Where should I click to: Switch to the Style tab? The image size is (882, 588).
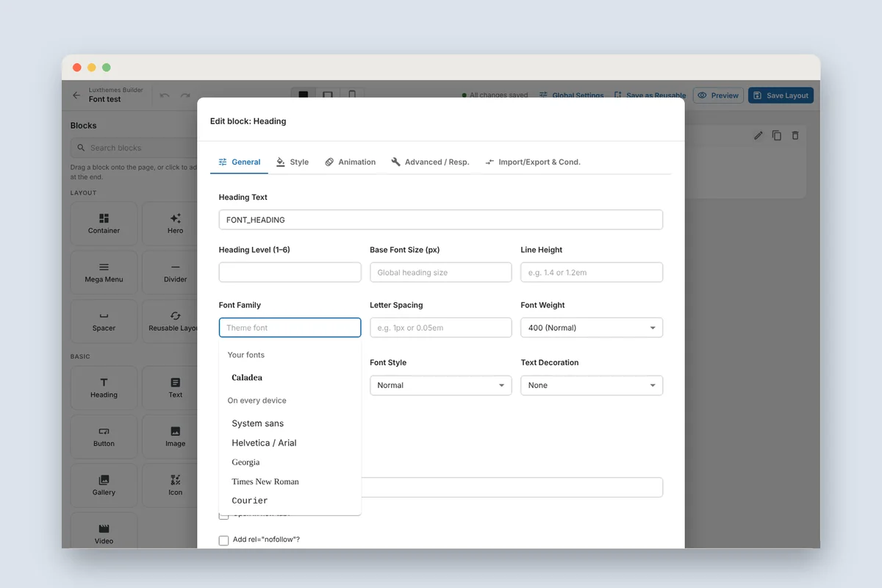(x=292, y=162)
